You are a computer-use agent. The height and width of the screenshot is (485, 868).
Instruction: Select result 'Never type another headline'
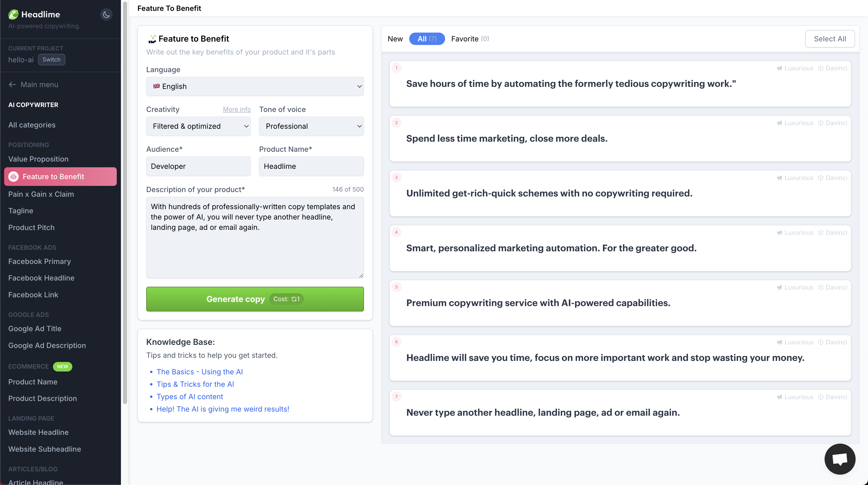click(x=620, y=413)
